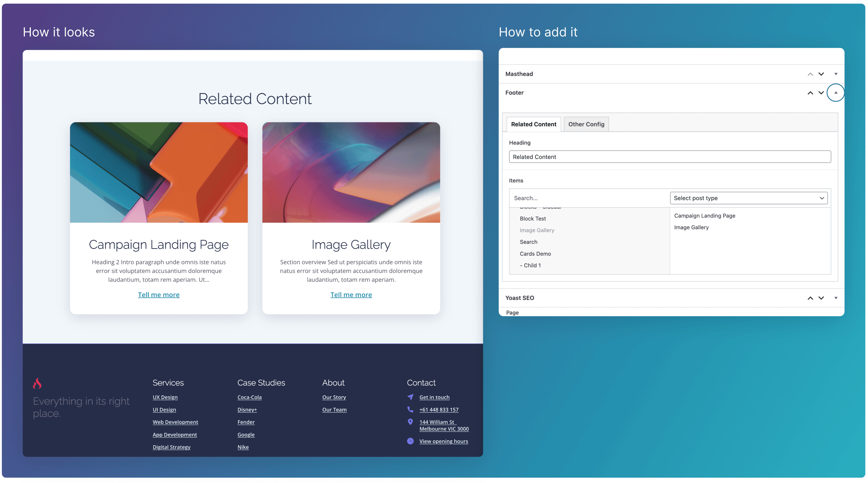The height and width of the screenshot is (483, 868).
Task: Open the 144 William St address link
Action: [444, 426]
